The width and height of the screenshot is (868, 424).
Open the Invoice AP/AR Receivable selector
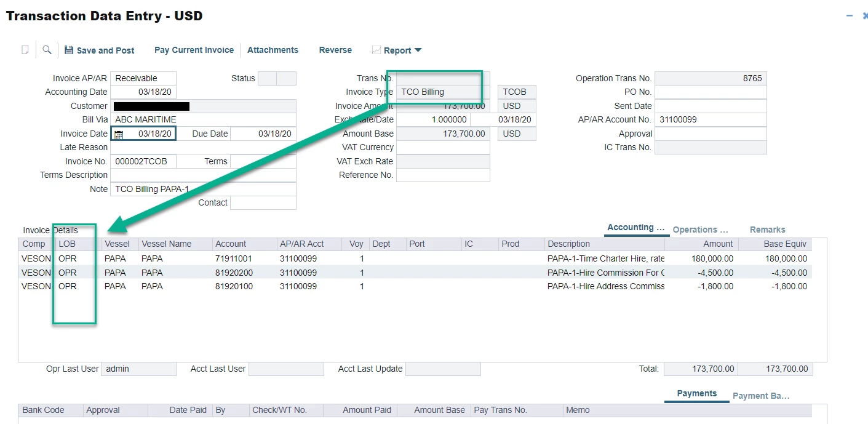pos(143,78)
